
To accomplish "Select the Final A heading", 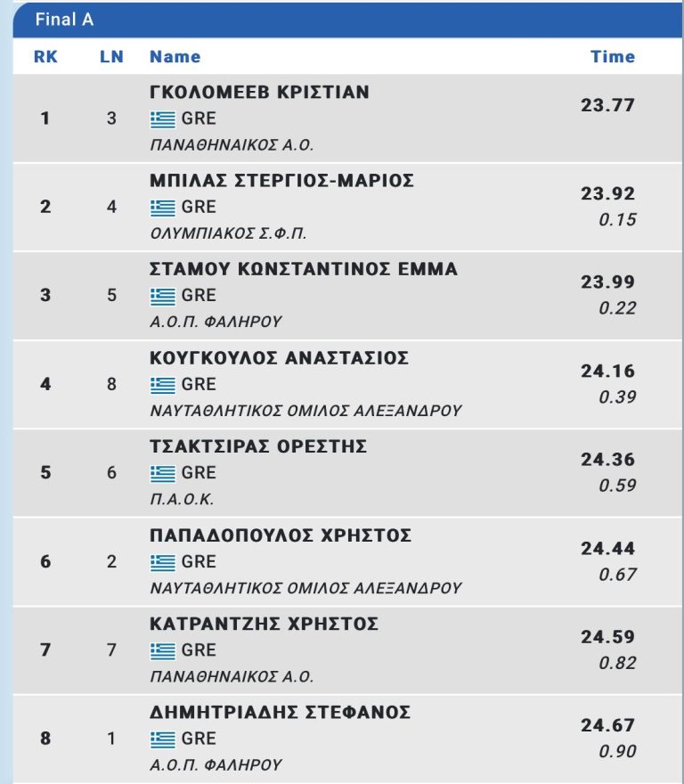I will coord(64,20).
